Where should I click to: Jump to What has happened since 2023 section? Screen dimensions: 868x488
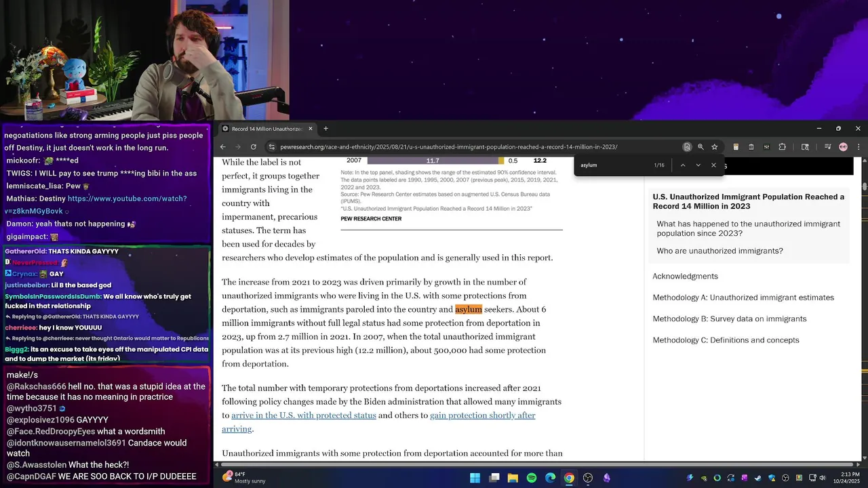point(748,228)
